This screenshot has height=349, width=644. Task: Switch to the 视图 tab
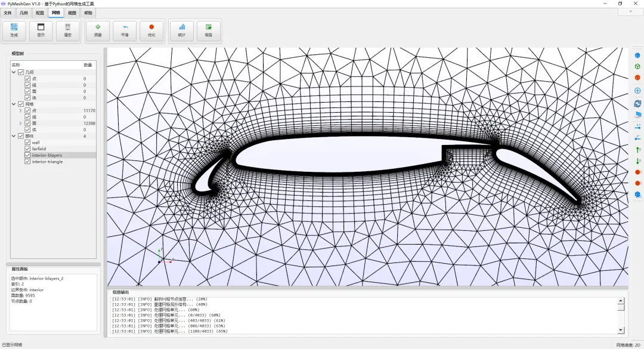(72, 13)
